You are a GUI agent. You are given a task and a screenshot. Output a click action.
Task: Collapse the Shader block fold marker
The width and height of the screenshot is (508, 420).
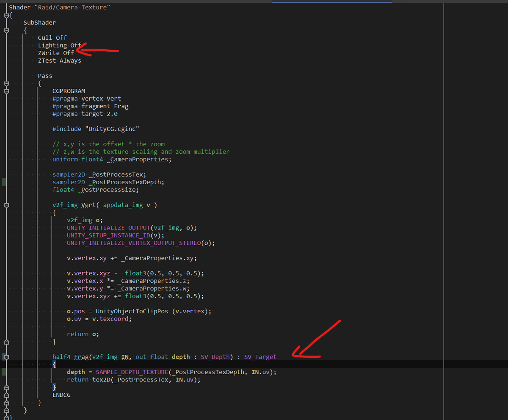pyautogui.click(x=6, y=15)
